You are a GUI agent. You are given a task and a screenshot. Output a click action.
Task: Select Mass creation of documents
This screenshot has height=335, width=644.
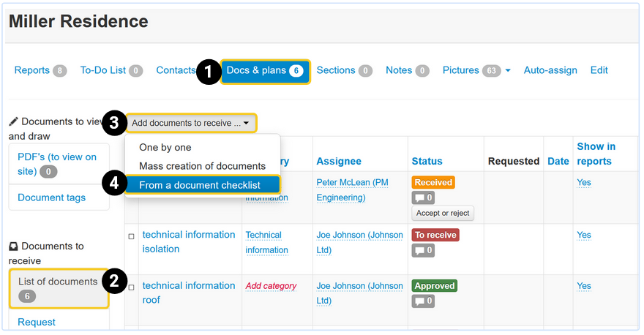pos(202,166)
